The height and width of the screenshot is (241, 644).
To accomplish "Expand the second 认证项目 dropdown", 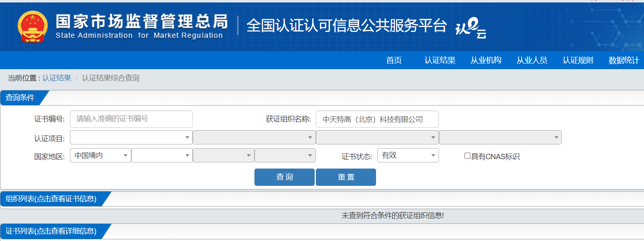I will pyautogui.click(x=254, y=137).
